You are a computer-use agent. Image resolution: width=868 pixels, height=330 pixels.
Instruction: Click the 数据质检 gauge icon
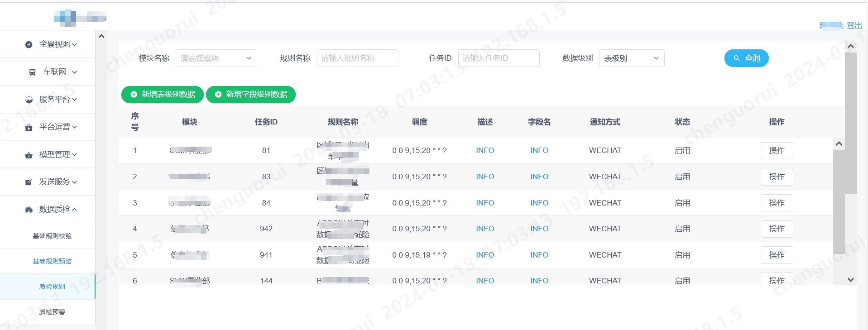click(x=29, y=210)
